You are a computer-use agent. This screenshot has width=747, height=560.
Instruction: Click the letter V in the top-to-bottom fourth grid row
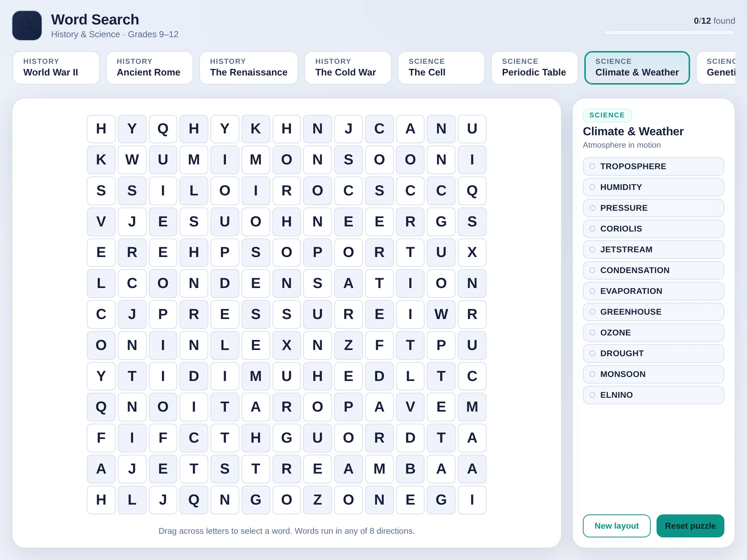coord(101,222)
